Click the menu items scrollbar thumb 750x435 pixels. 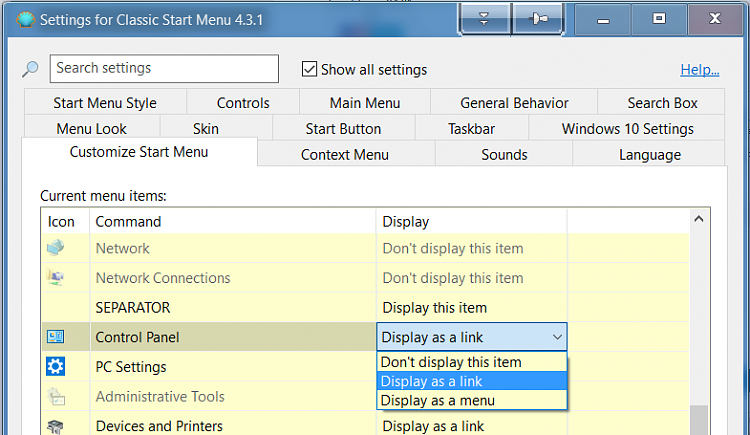coord(699,420)
